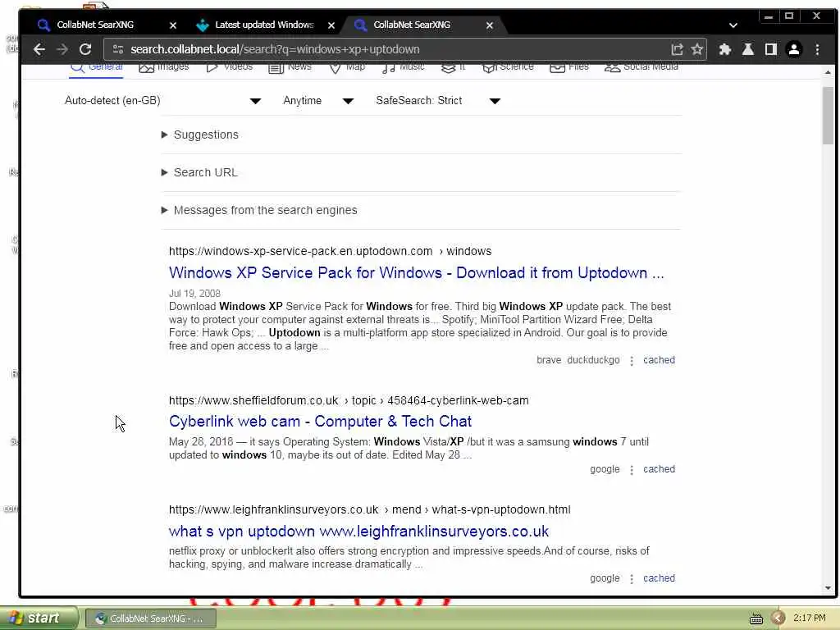Select the Images search category
The width and height of the screenshot is (840, 630).
(164, 67)
